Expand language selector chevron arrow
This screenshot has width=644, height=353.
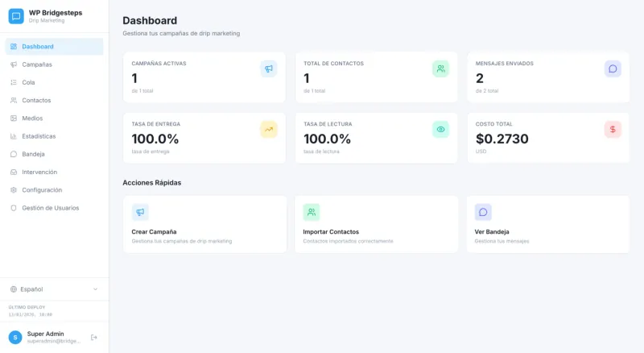(x=95, y=289)
